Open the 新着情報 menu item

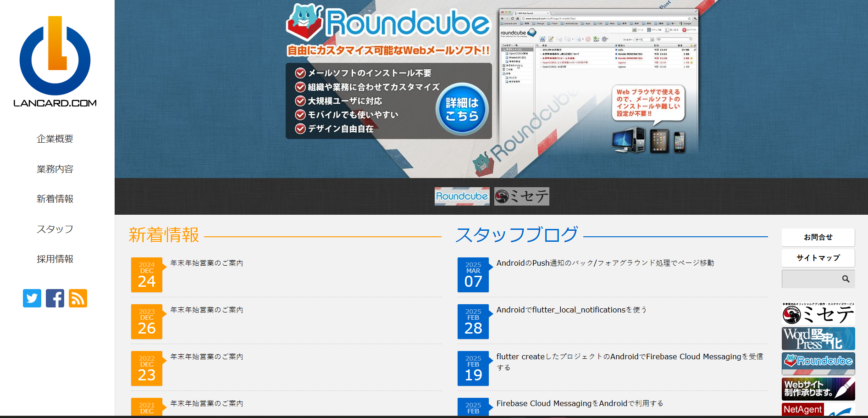[x=55, y=199]
